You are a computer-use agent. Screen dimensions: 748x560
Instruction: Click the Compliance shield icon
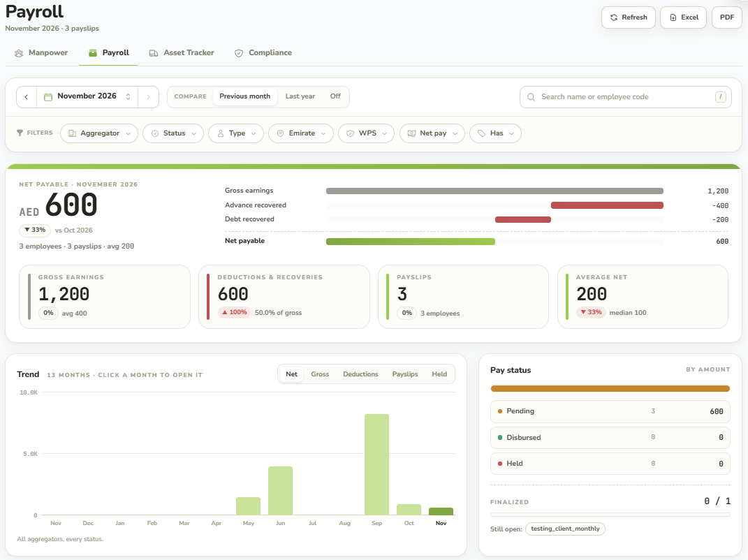[239, 53]
